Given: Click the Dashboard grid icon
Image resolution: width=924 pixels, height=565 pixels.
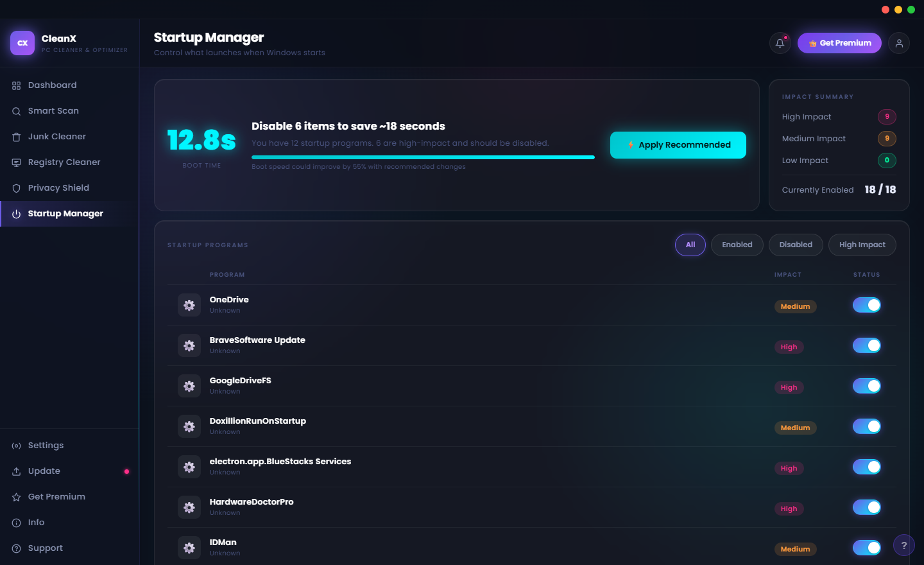Looking at the screenshot, I should pos(17,85).
